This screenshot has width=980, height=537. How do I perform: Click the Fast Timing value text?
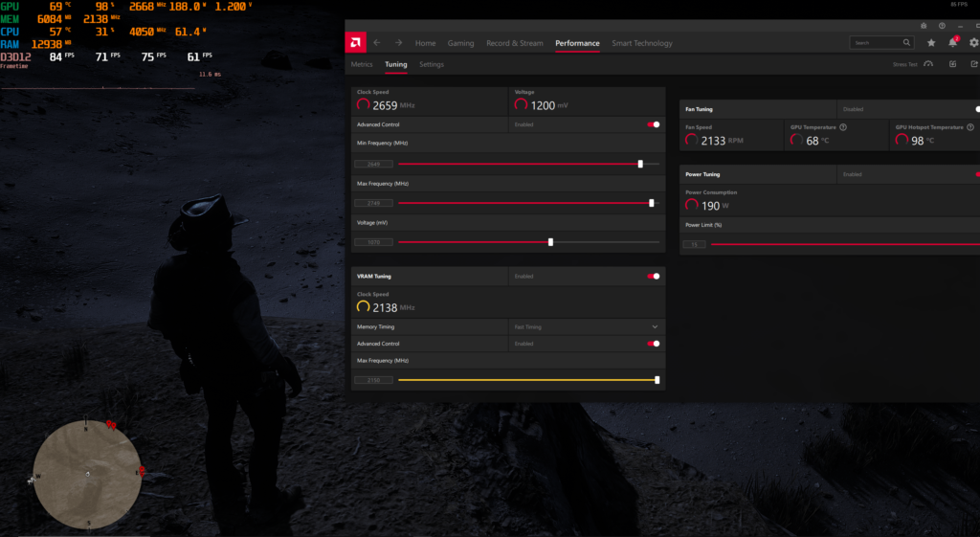point(527,327)
